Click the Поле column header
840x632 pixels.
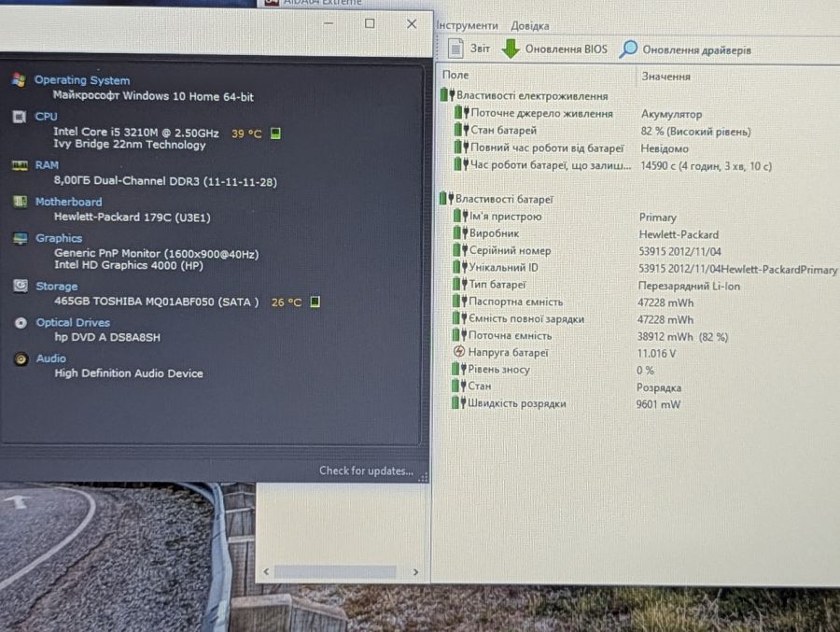point(455,75)
